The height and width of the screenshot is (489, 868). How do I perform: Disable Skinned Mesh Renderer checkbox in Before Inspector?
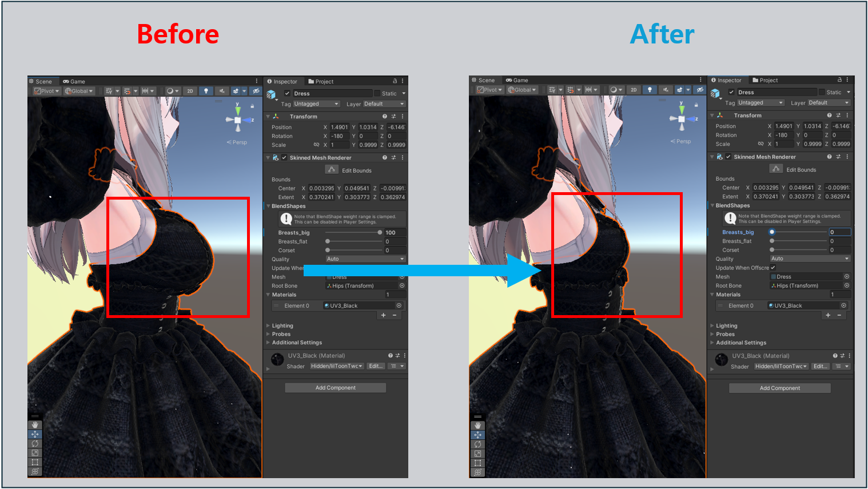click(x=284, y=157)
